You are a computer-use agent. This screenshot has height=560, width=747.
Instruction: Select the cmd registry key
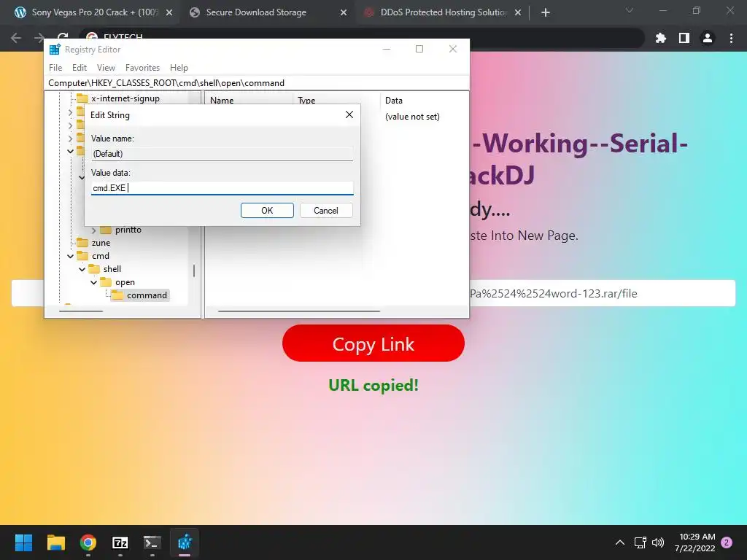coord(101,256)
